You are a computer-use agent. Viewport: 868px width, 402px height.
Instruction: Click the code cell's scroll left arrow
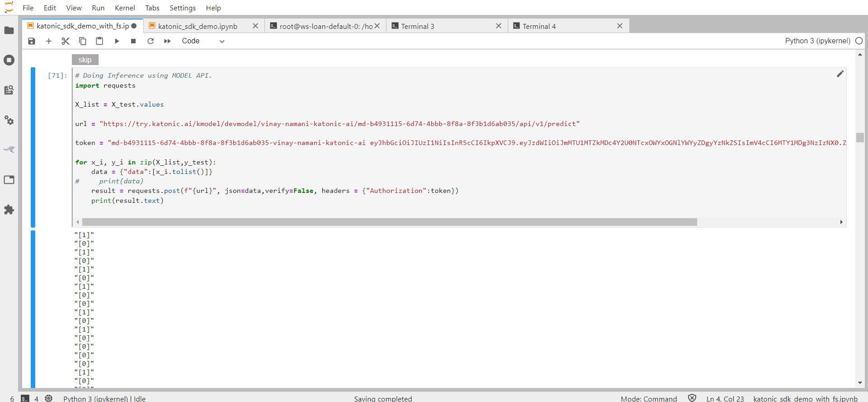(x=78, y=222)
